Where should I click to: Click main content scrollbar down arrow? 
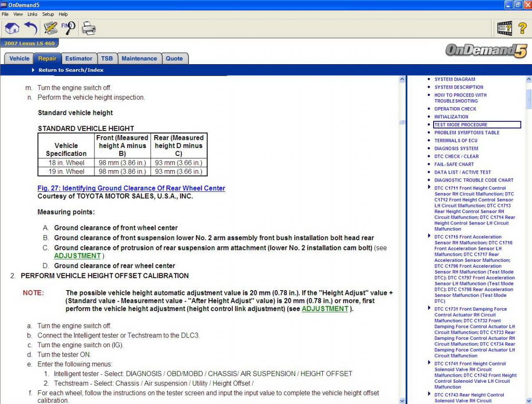pyautogui.click(x=402, y=400)
